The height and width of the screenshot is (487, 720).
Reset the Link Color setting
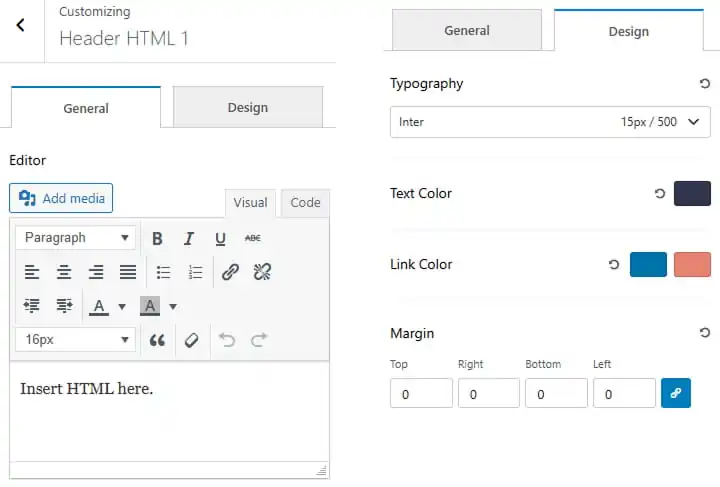[614, 265]
